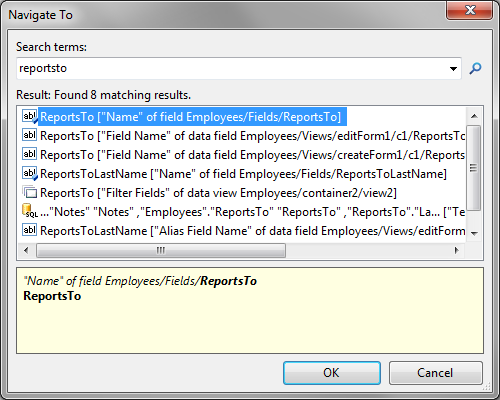Click the ReportsToLastName Name field icon
The height and width of the screenshot is (400, 500).
30,174
